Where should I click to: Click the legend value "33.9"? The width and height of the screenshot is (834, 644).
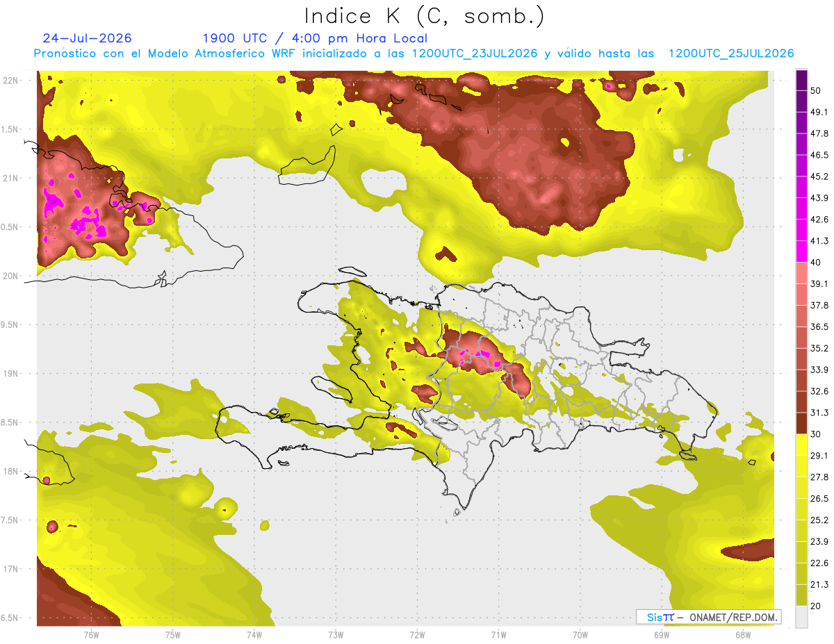[819, 370]
